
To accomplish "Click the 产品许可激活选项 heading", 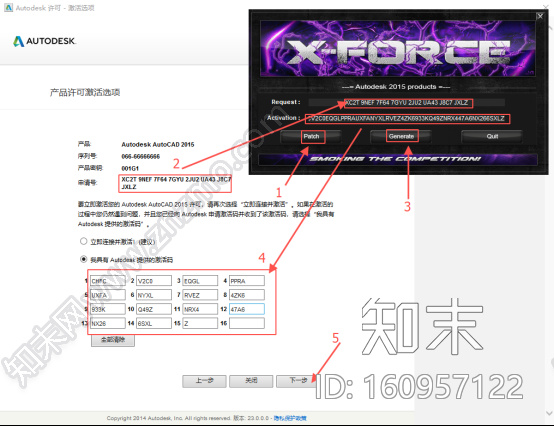I will [85, 93].
